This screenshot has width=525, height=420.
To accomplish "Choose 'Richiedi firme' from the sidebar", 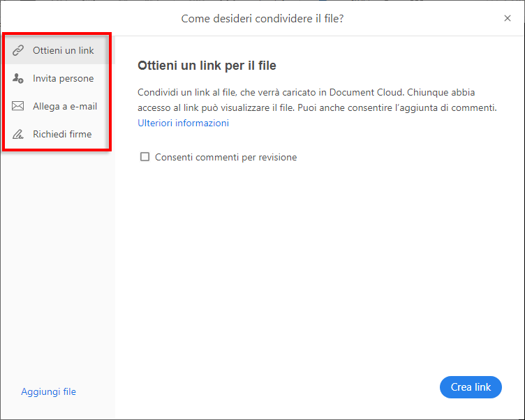I will tap(62, 135).
